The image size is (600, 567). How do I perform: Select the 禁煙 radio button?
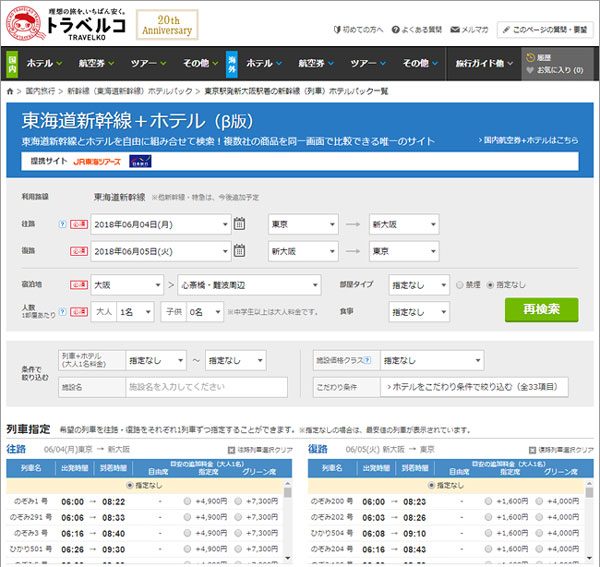click(x=460, y=285)
